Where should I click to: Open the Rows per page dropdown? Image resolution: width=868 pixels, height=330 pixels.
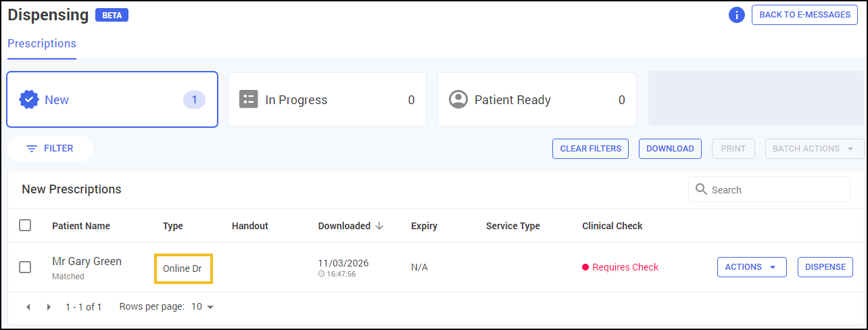click(x=202, y=307)
